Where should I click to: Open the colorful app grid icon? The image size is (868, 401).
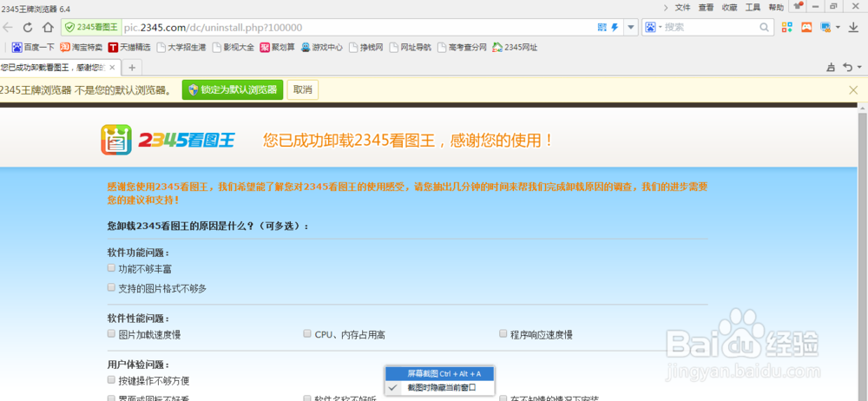(x=786, y=27)
